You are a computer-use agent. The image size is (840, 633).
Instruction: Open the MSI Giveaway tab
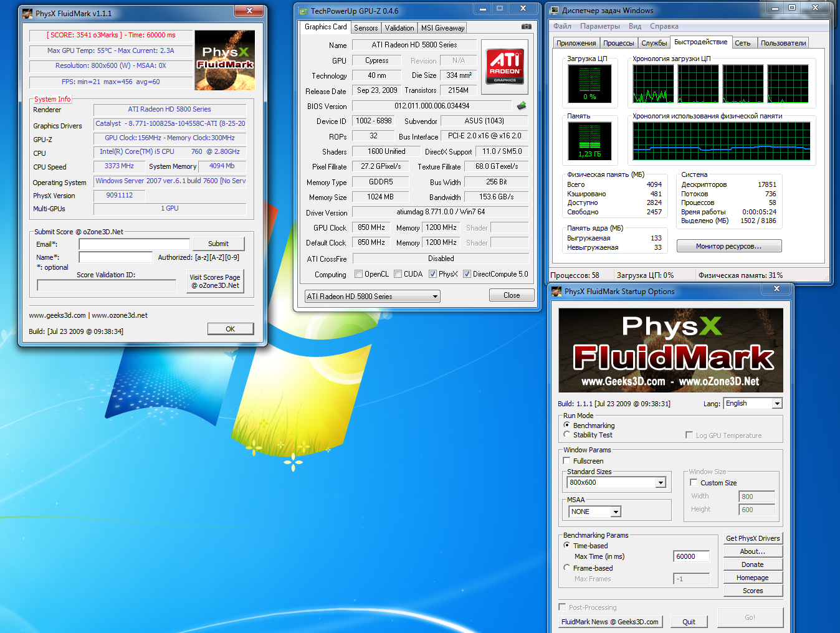(442, 28)
